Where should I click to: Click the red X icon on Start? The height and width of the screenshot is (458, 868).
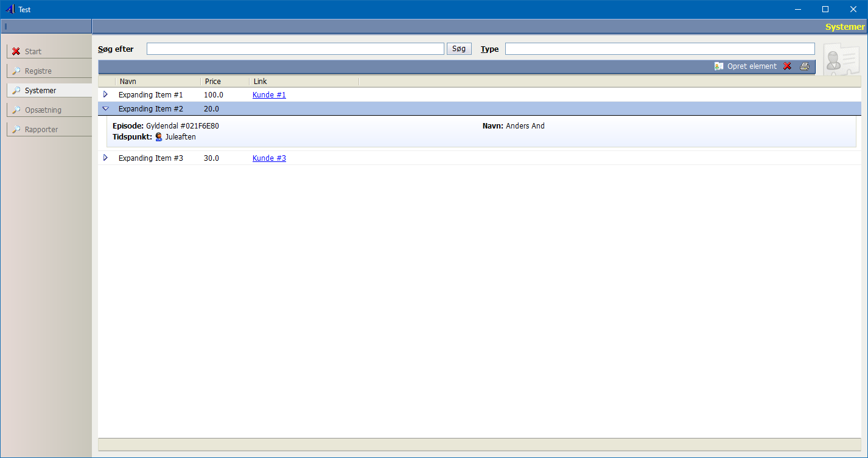(16, 52)
